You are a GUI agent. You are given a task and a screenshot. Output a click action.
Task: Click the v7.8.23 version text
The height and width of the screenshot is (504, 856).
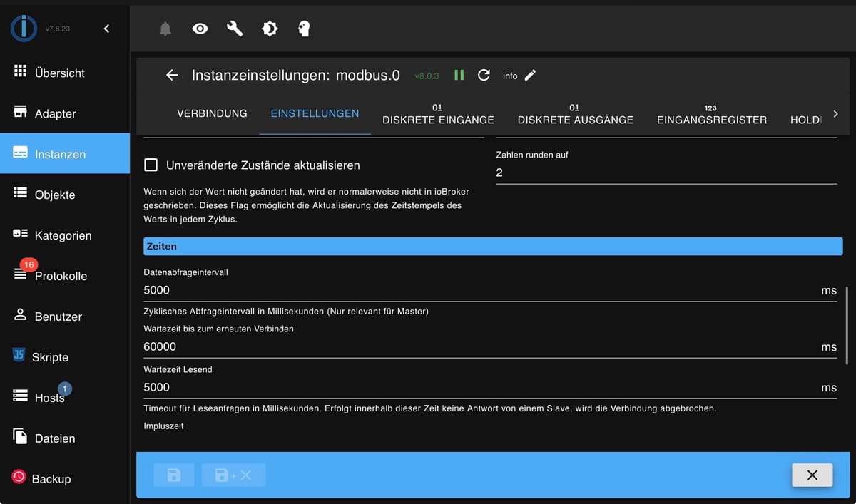57,29
